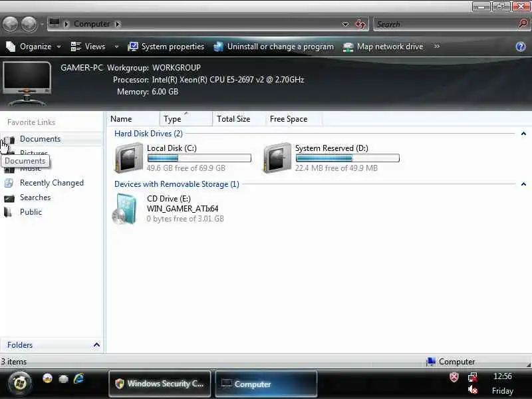Focus the Search input box

pos(446,25)
